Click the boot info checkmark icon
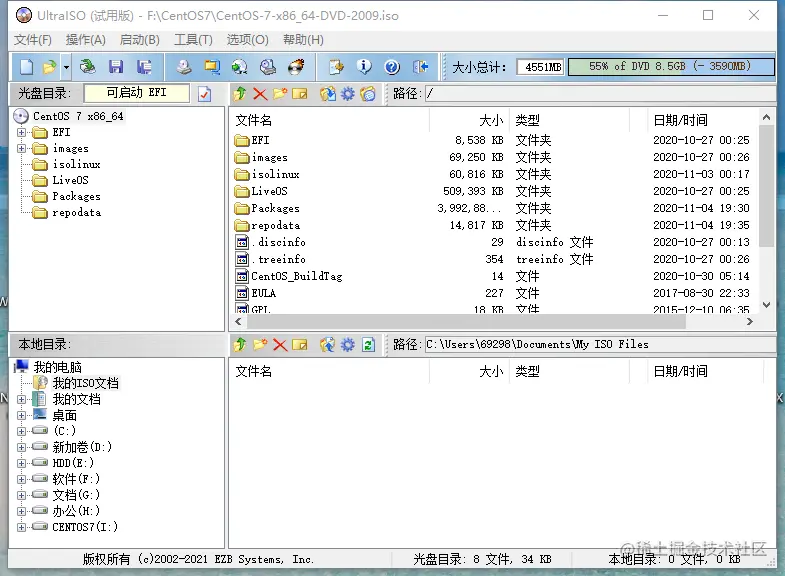Viewport: 785px width, 576px height. [205, 94]
